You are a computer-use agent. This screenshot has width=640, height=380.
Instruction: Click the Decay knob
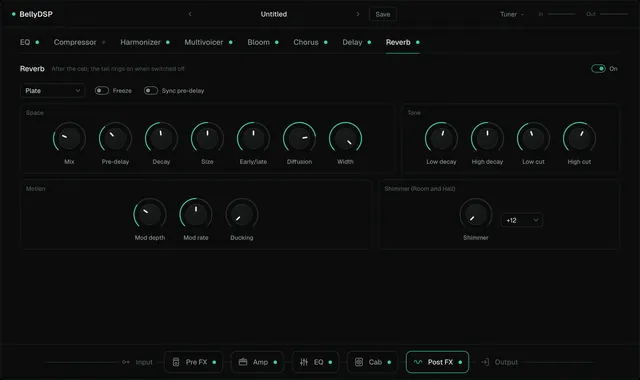pyautogui.click(x=161, y=138)
